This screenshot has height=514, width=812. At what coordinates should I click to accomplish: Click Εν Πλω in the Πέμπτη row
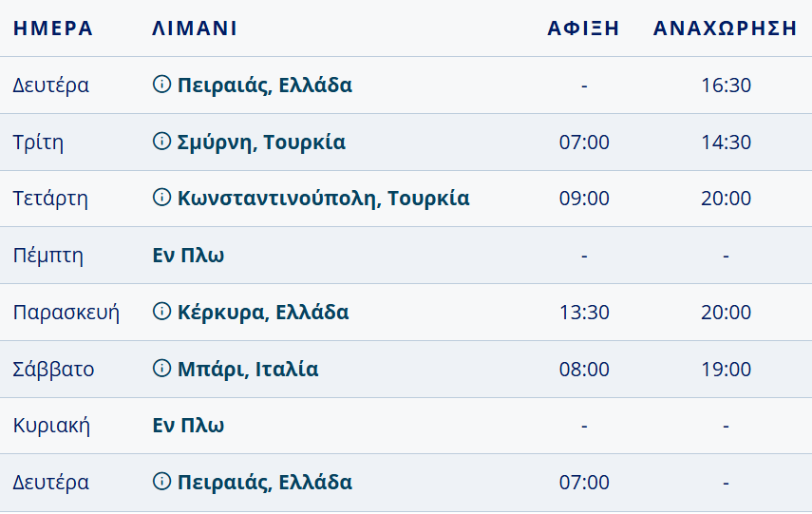click(188, 256)
